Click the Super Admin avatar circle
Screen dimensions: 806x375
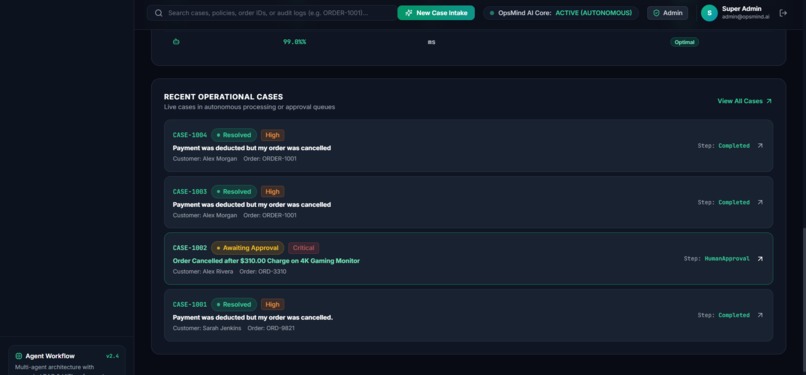(x=709, y=13)
